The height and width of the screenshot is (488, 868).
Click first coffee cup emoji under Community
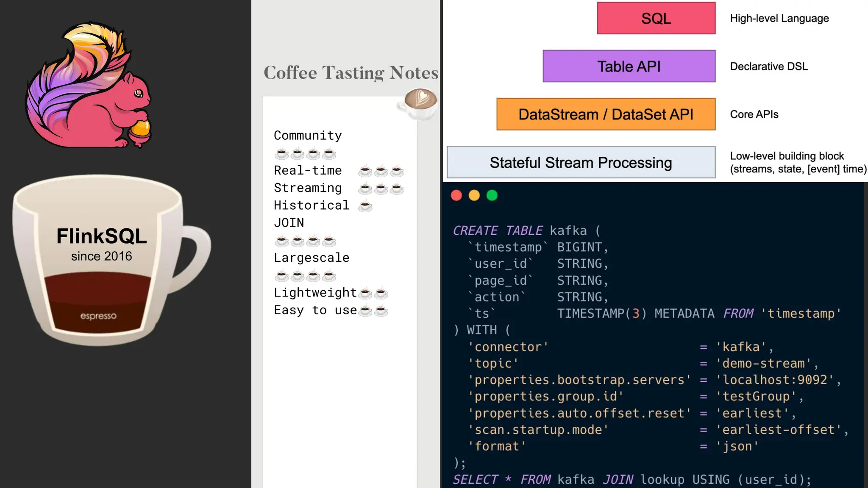point(282,153)
